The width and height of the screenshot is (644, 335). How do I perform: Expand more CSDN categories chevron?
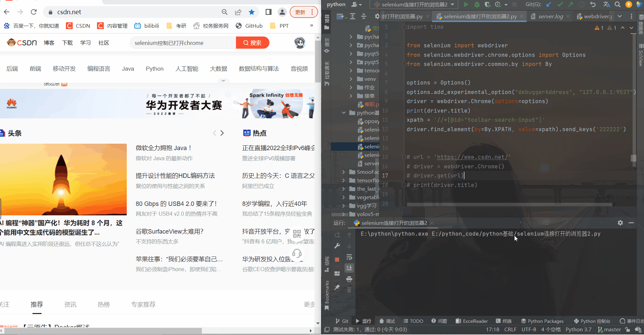coord(223,80)
